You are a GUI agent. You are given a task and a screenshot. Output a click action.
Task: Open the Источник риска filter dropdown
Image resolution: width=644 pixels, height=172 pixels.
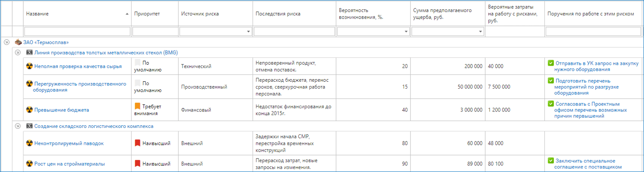point(249,32)
